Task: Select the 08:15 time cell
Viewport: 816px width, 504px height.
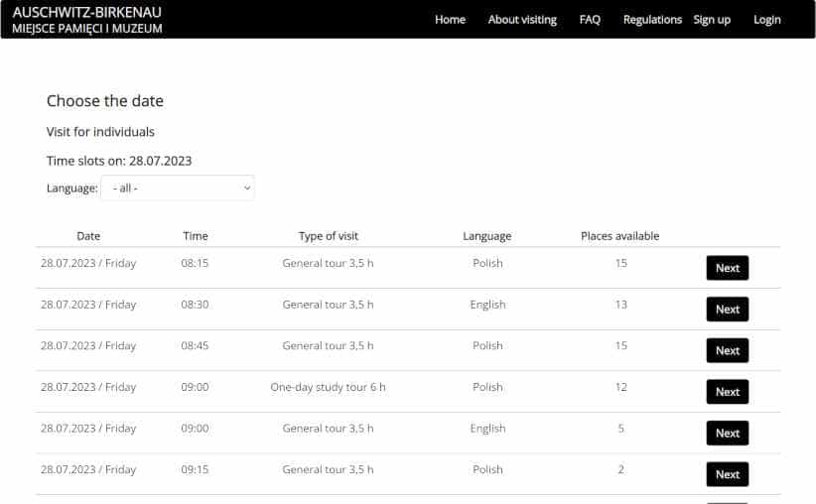Action: (195, 263)
